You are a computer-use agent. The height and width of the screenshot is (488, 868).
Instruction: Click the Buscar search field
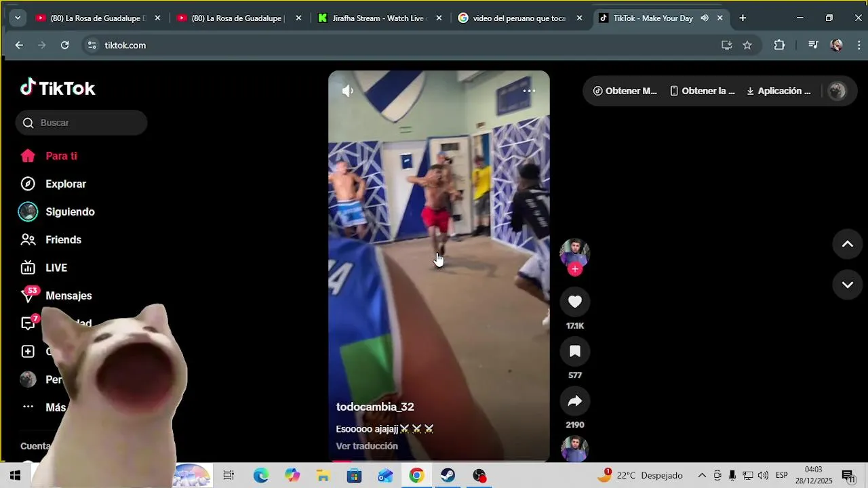coord(81,123)
